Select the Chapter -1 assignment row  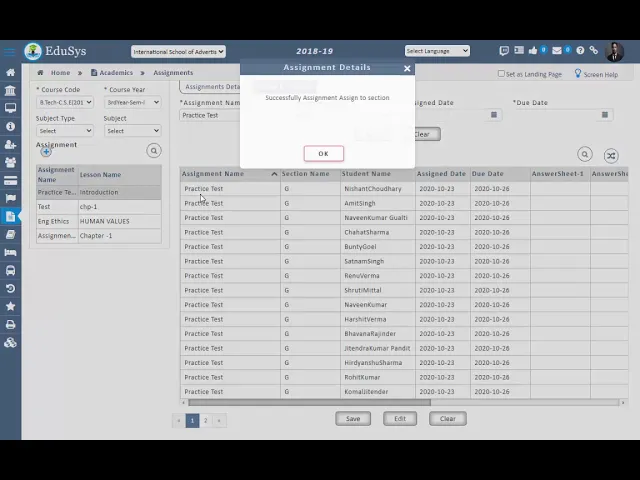pos(99,236)
